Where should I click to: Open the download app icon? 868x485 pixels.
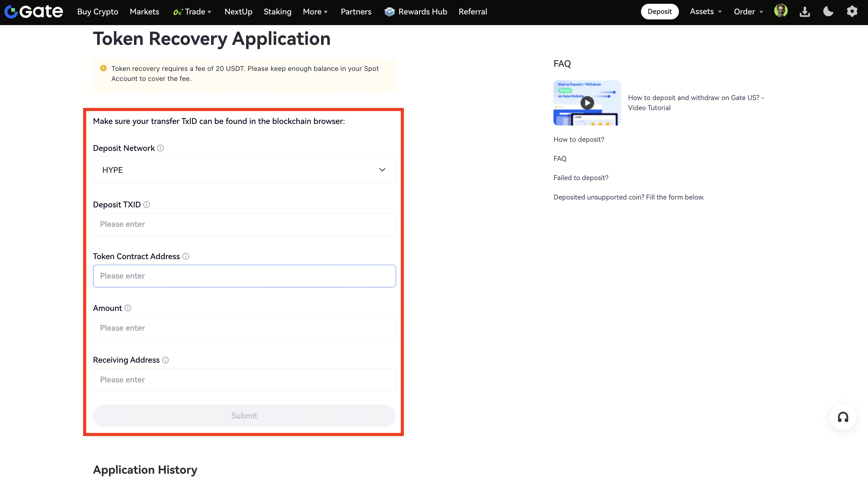805,12
